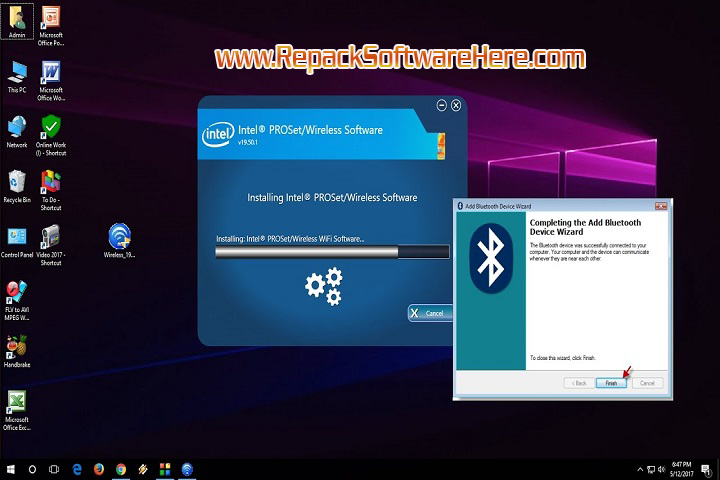Open Video 2017 shortcut icon
The width and height of the screenshot is (720, 480).
(51, 245)
